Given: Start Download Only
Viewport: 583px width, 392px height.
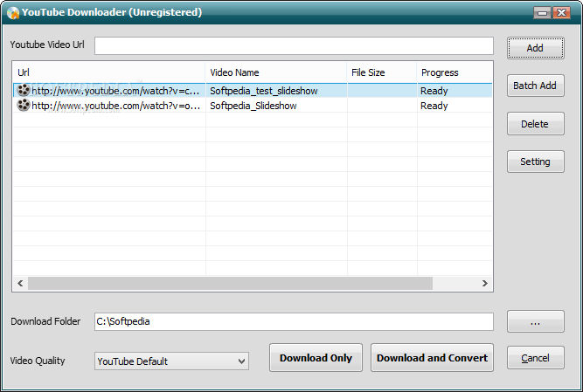Looking at the screenshot, I should [x=316, y=357].
